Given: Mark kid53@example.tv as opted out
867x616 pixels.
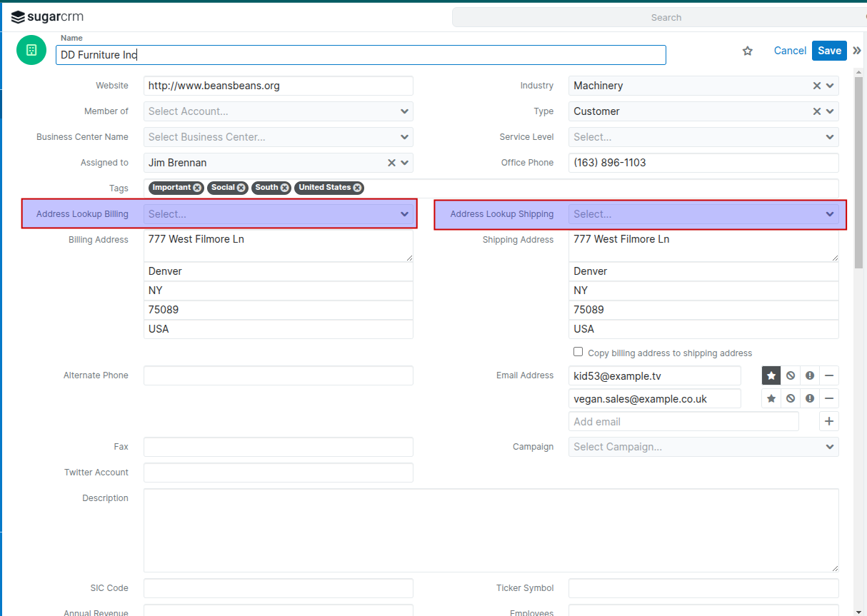Looking at the screenshot, I should pos(791,375).
